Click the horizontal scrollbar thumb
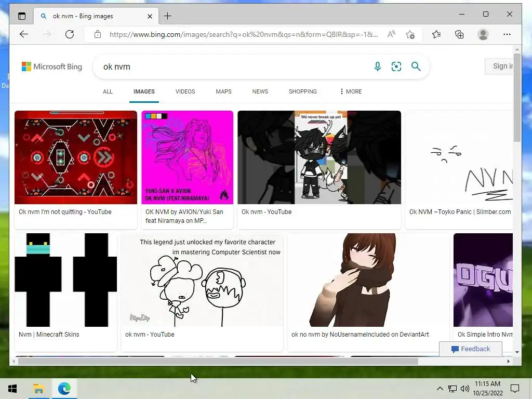The image size is (532, 399). [x=218, y=362]
